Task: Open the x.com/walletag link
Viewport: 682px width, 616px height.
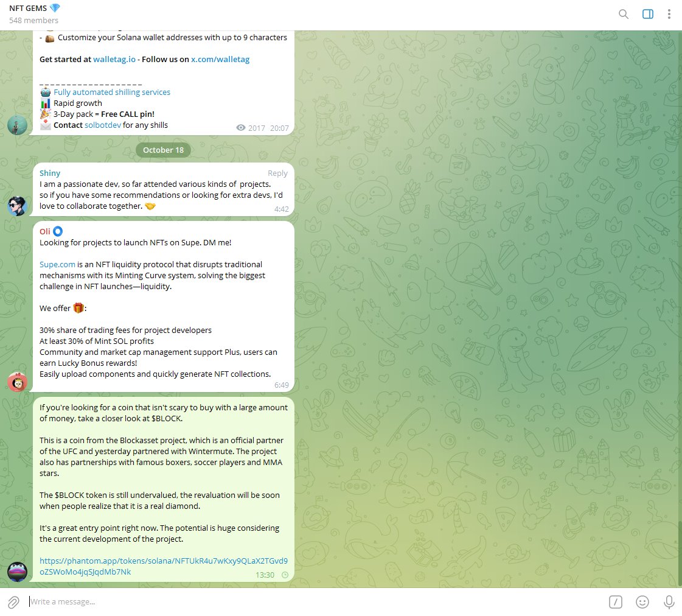Action: click(x=220, y=59)
